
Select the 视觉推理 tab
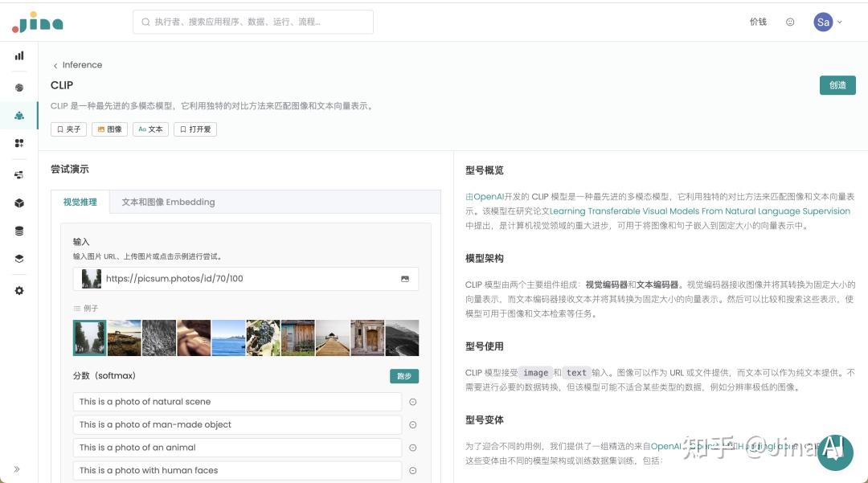79,202
